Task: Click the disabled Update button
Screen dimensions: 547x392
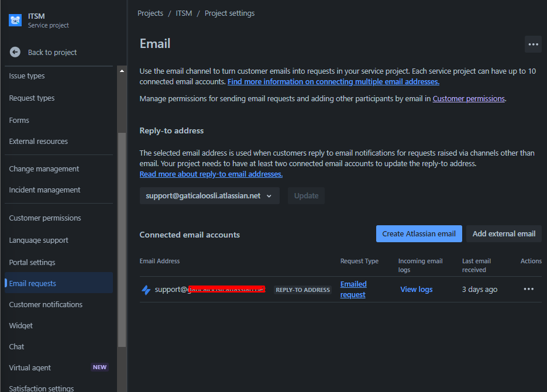Action: pos(306,195)
